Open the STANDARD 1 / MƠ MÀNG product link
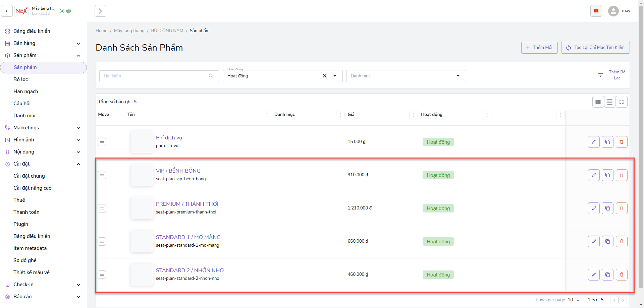Screen dimensions: 644x308 coord(188,237)
